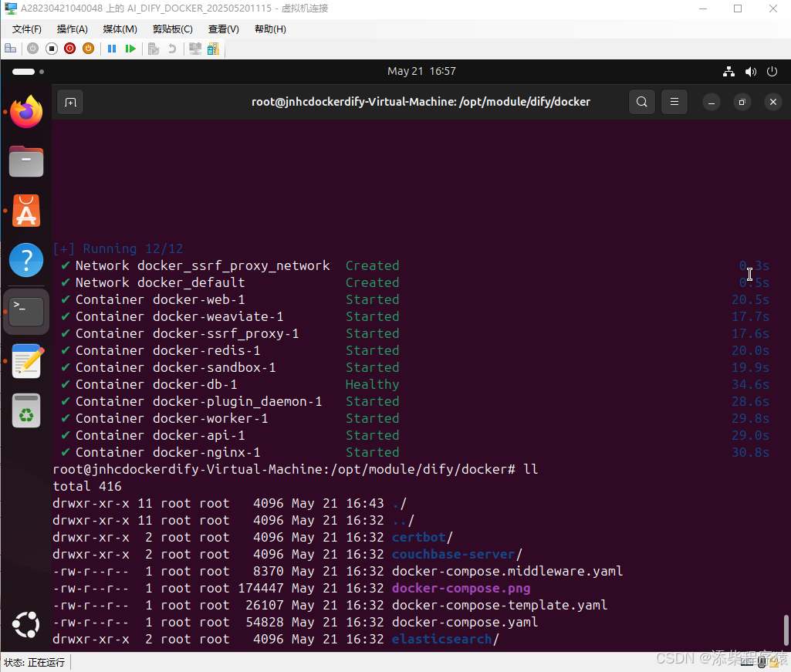Open the power menu icon in top bar
The image size is (791, 672).
[772, 72]
